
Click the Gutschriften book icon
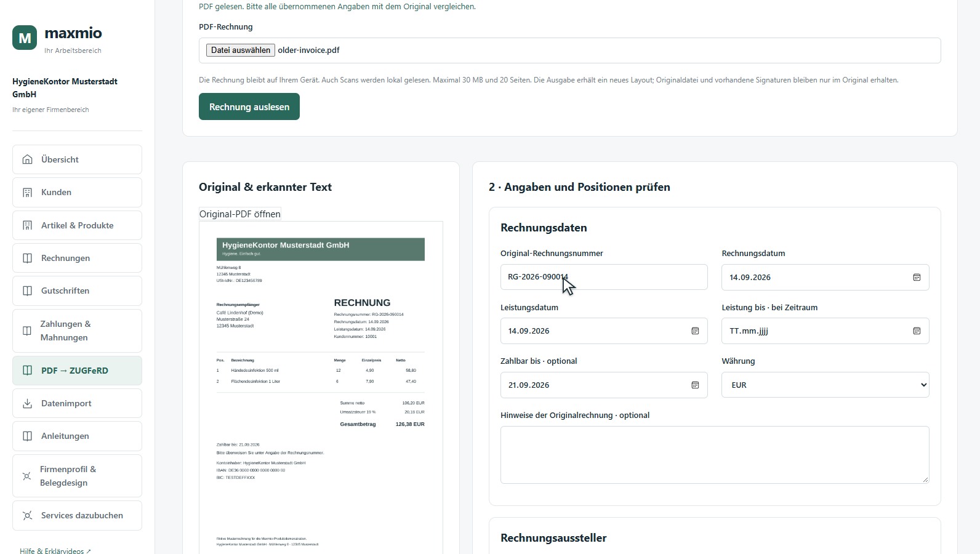27,291
